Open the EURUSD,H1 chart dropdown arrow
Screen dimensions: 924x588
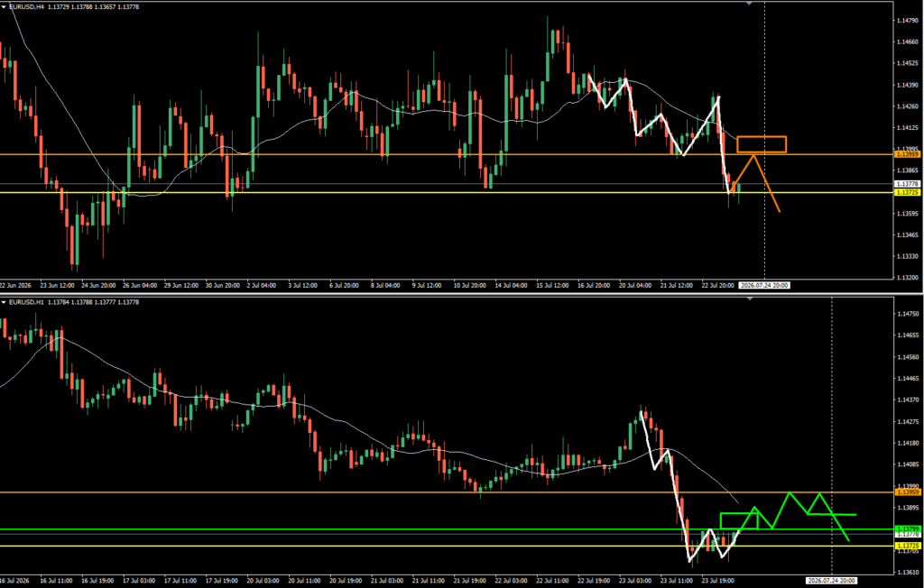5,302
